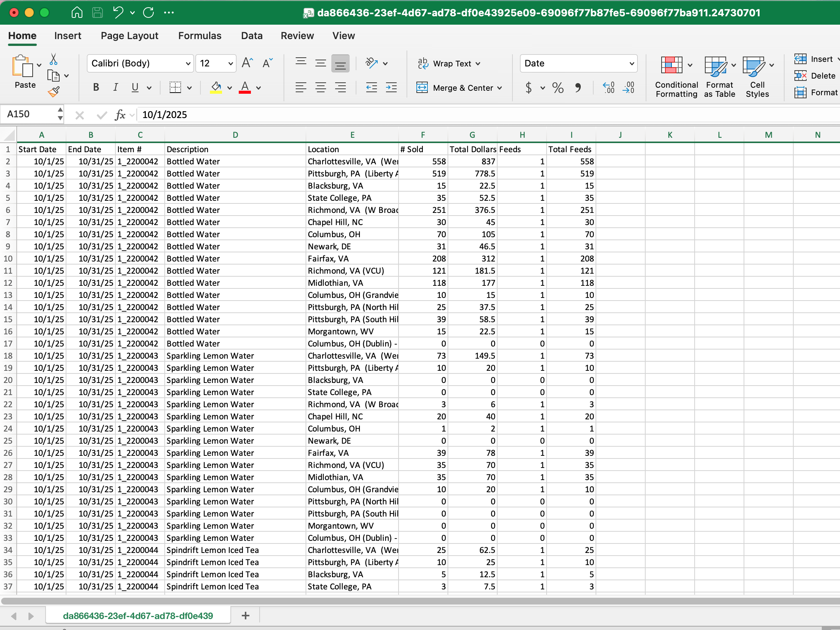The width and height of the screenshot is (840, 630).
Task: Open the Page Layout tab
Action: (x=129, y=36)
